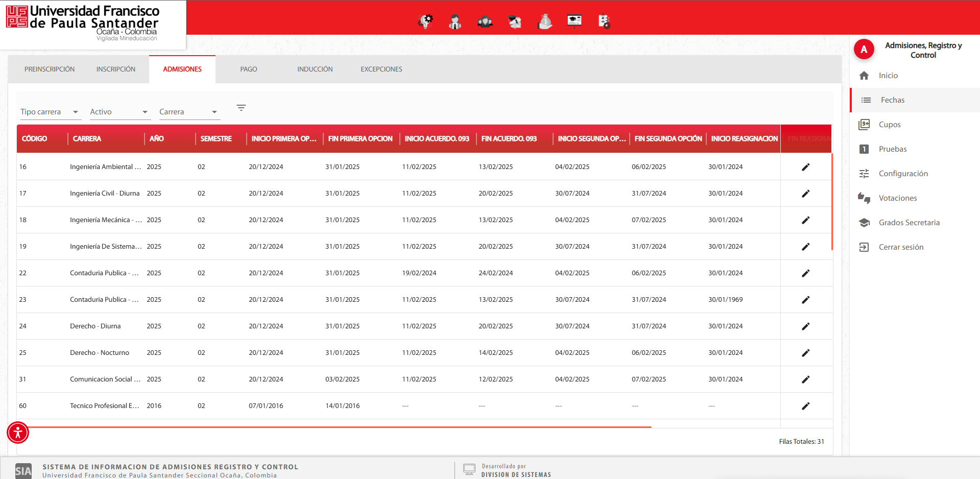Viewport: 980px width, 479px height.
Task: Sort by the CÓDIGO column header
Action: click(x=35, y=139)
